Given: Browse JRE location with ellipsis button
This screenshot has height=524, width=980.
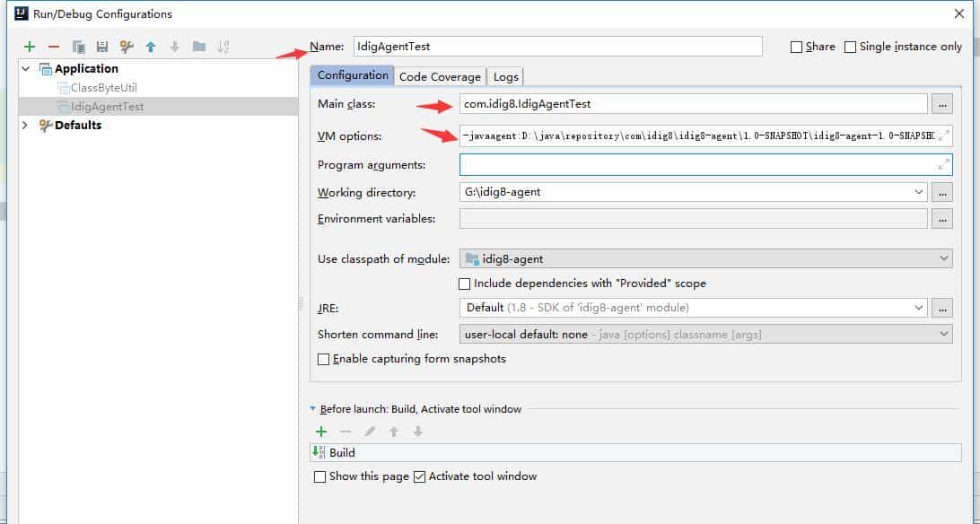Looking at the screenshot, I should click(x=942, y=308).
